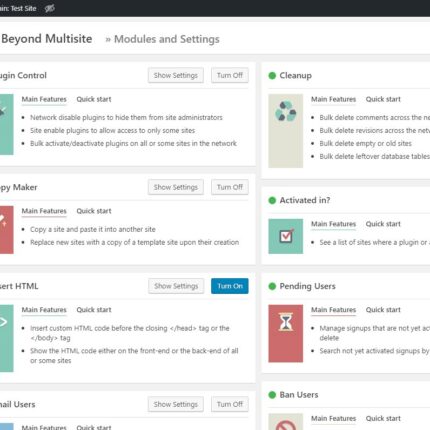Click the Ban Users module title
Viewport: 430px width, 430px height.
pos(299,395)
